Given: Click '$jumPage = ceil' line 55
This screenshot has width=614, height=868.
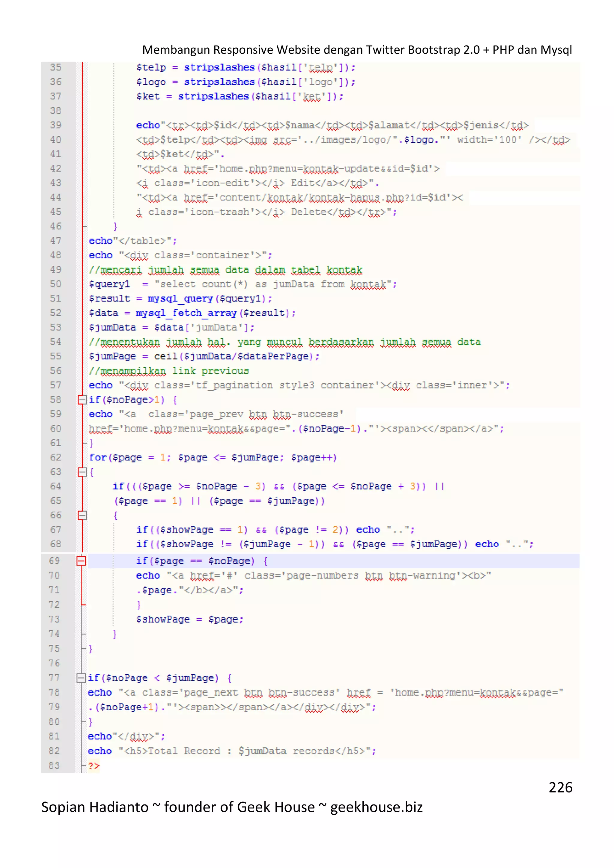Looking at the screenshot, I should click(x=204, y=356).
